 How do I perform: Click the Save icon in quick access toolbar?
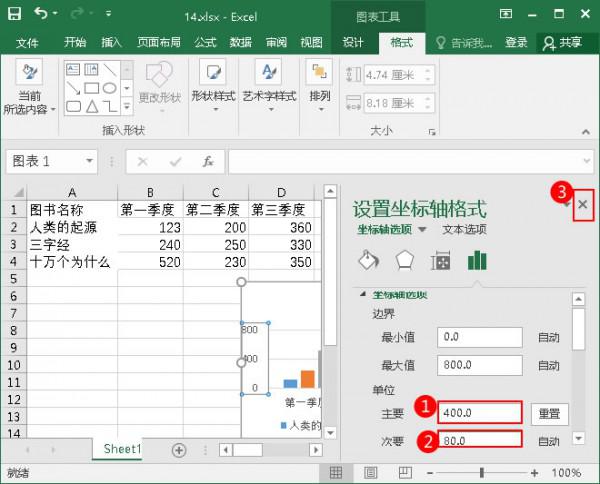coord(15,14)
